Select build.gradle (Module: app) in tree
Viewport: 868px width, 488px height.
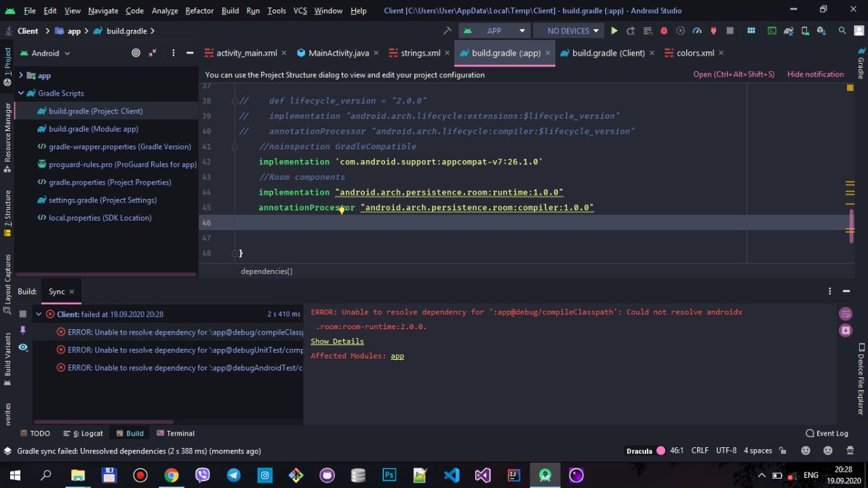tap(93, 129)
